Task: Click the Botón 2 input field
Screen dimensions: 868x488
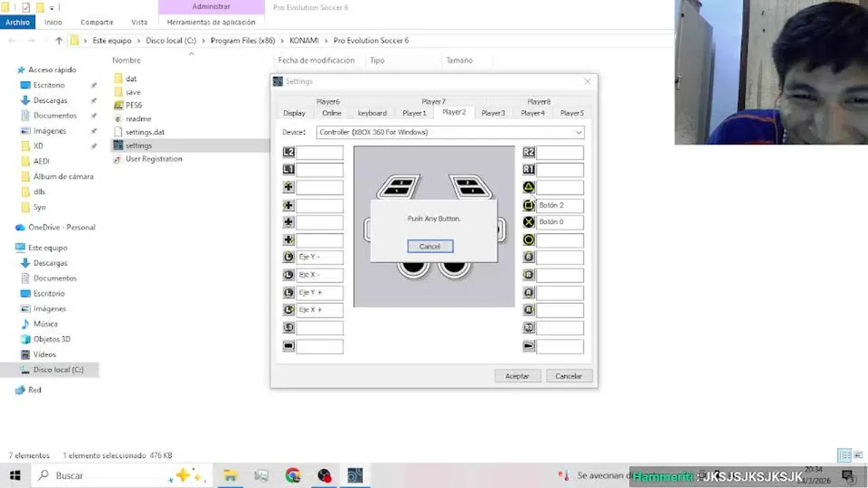Action: point(560,205)
